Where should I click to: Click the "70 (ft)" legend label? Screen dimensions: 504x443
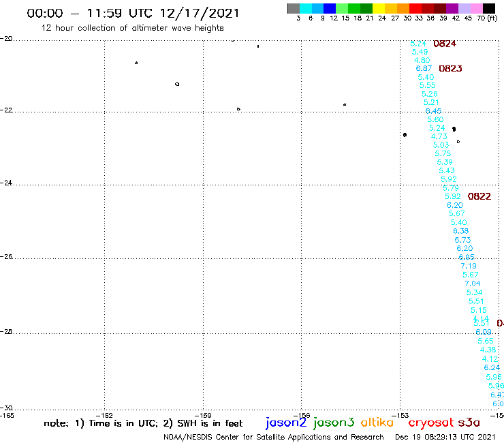(487, 18)
